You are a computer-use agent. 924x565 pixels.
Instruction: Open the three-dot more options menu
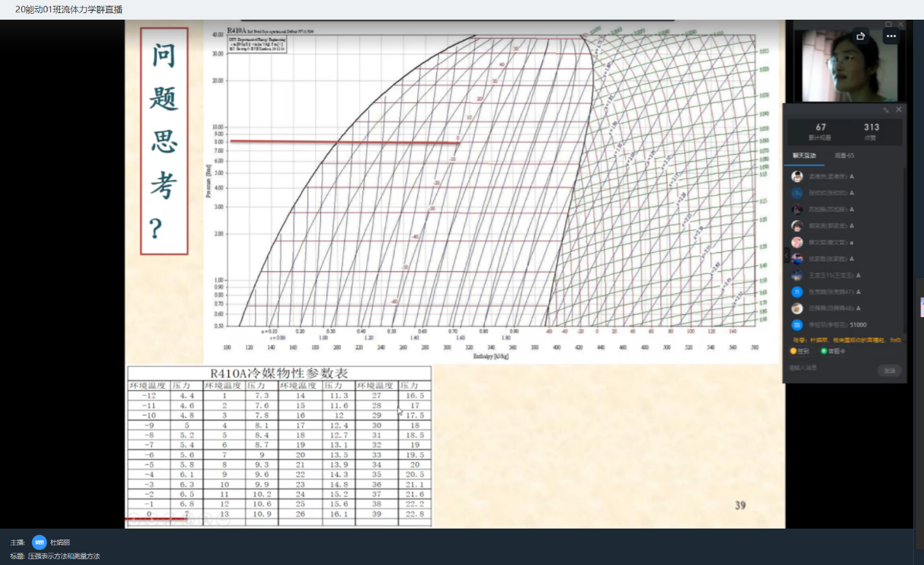(x=890, y=36)
